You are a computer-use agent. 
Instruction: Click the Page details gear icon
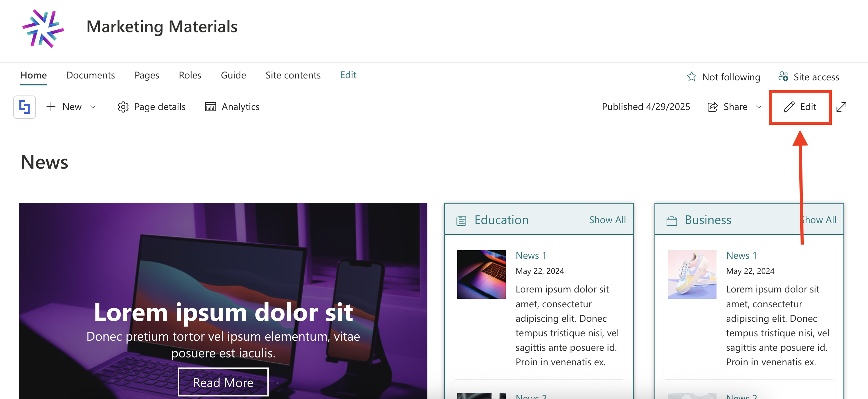(123, 107)
